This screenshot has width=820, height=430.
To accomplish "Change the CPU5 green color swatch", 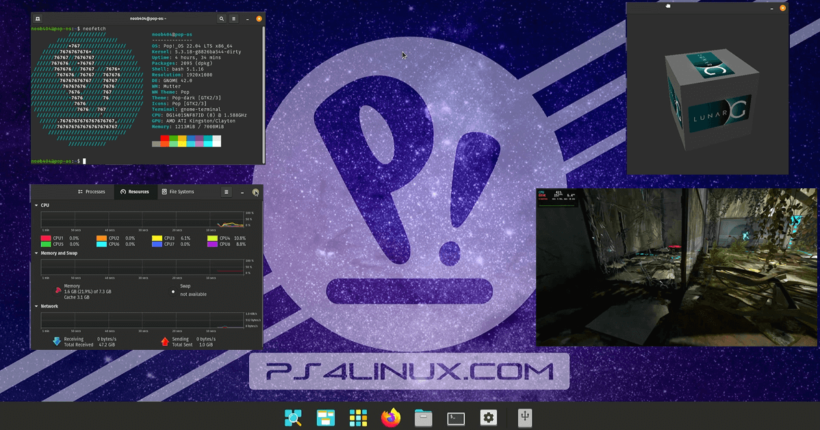I will (45, 244).
